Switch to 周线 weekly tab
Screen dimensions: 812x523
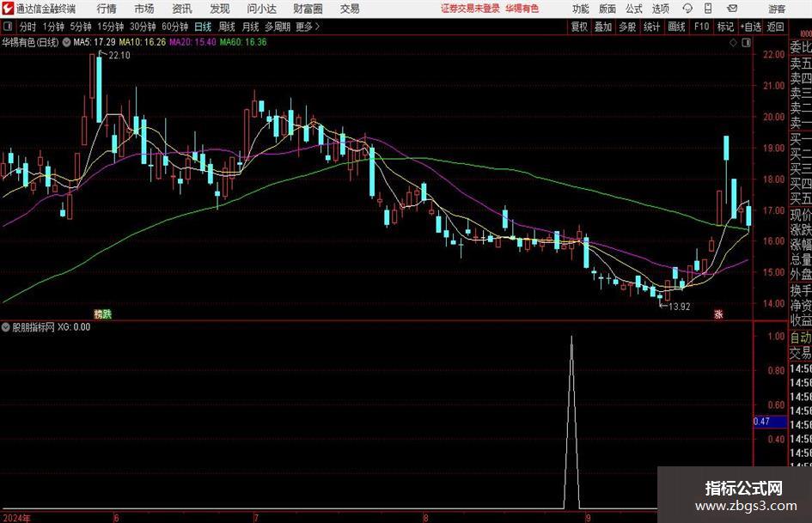226,27
